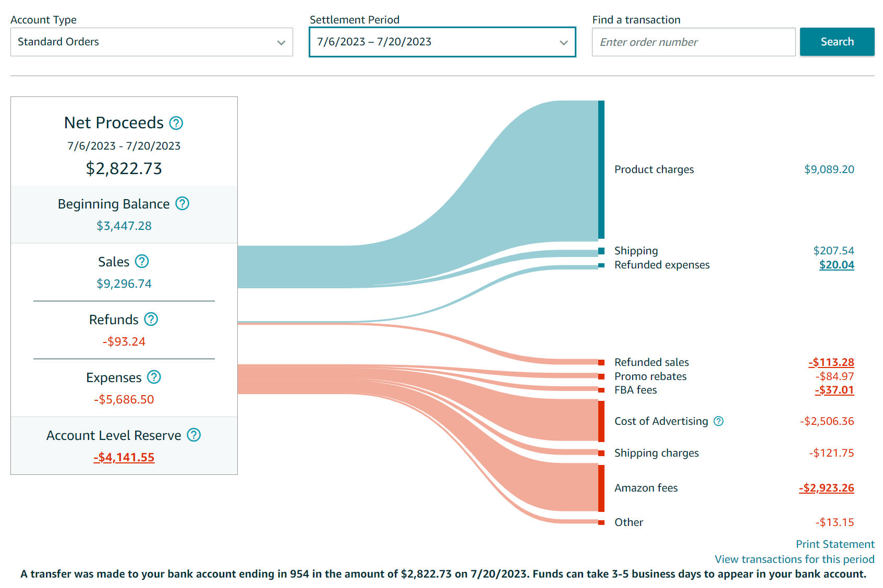Click the Net Proceeds help icon
The width and height of the screenshot is (883, 588).
coord(176,123)
